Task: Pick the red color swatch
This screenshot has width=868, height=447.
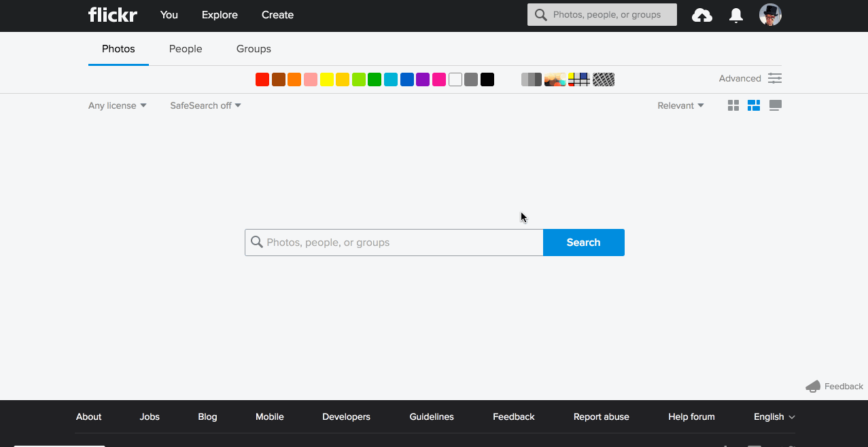Action: tap(262, 79)
